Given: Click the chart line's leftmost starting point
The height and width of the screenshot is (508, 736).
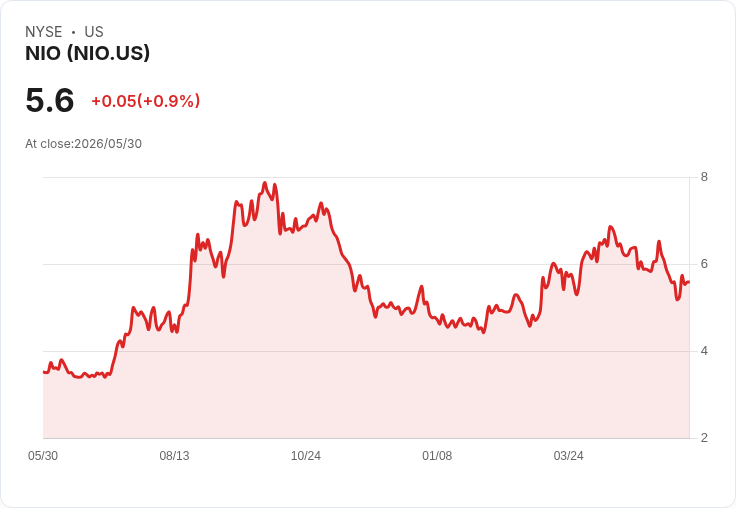Looking at the screenshot, I should point(44,372).
